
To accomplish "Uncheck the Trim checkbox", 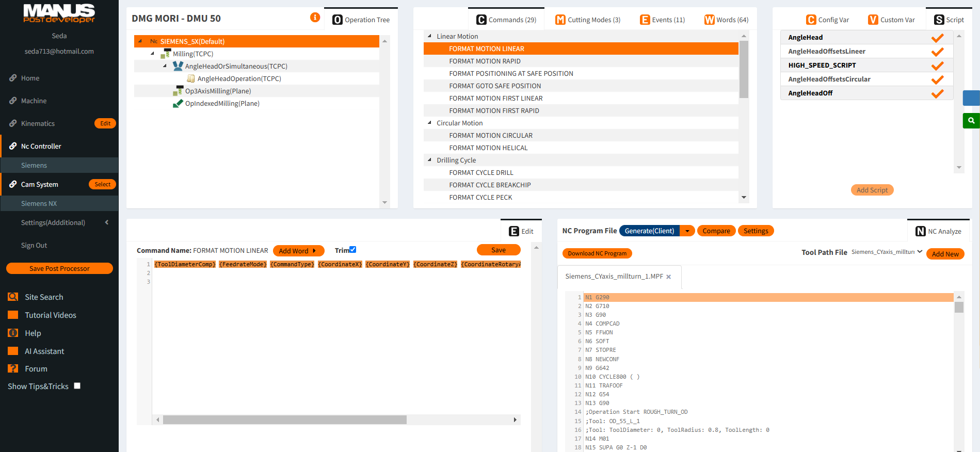I will click(352, 250).
